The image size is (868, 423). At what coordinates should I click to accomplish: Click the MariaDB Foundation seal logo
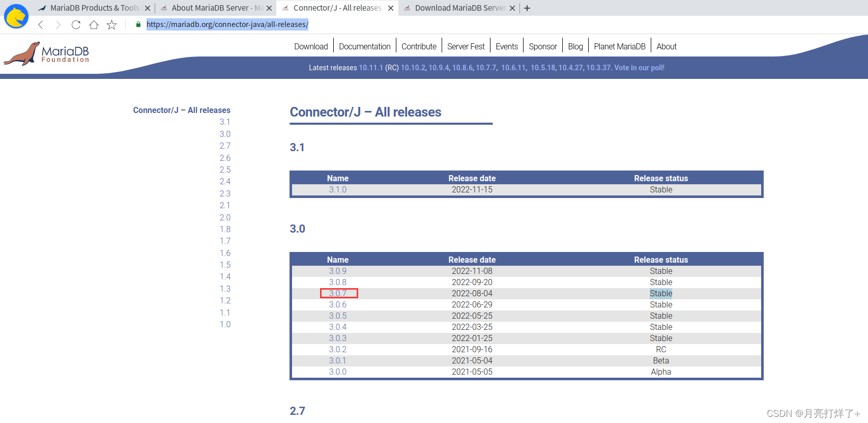coord(46,53)
